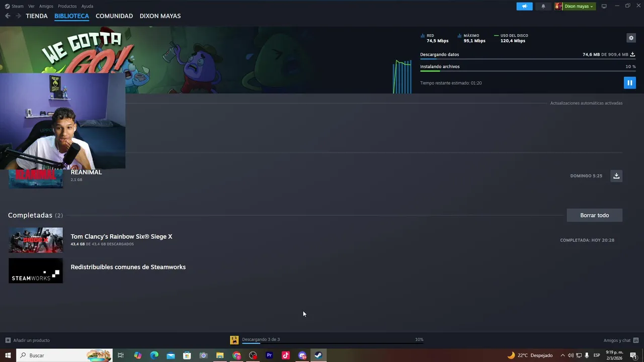Click the download arrow next to 909,4 MB
644x362 pixels.
pyautogui.click(x=632, y=54)
